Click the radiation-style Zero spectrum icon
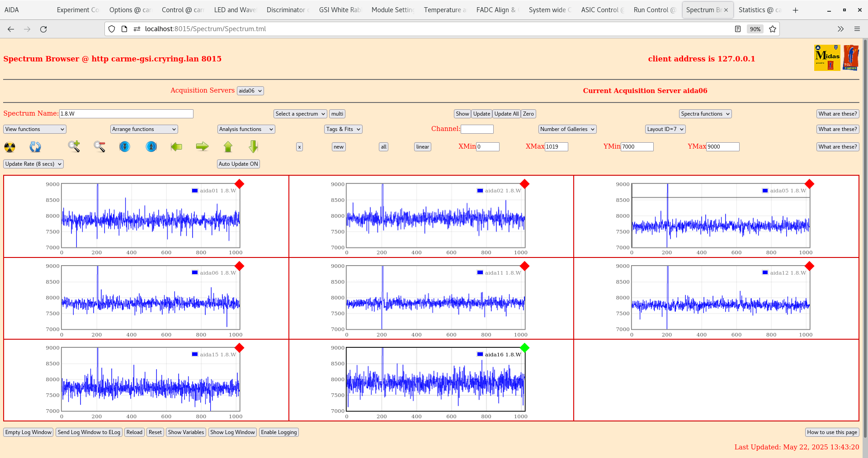The height and width of the screenshot is (458, 868). [9, 146]
